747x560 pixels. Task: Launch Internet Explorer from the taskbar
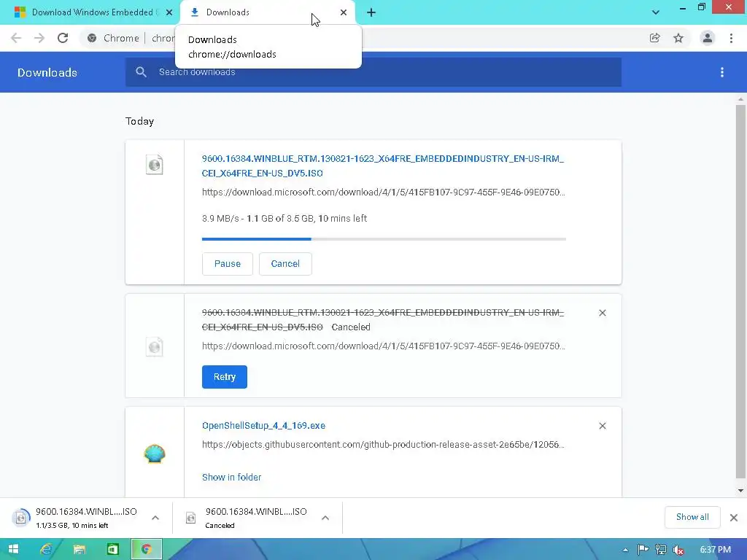click(x=46, y=549)
